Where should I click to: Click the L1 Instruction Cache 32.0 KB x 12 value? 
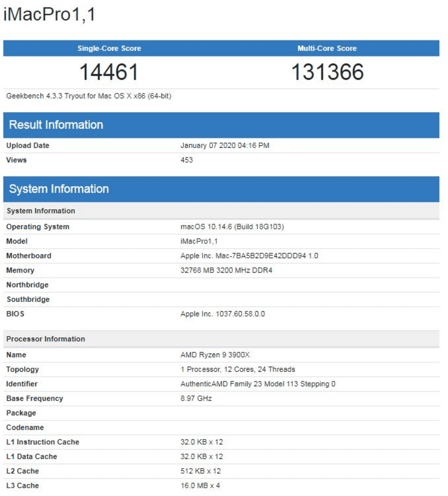pos(202,443)
